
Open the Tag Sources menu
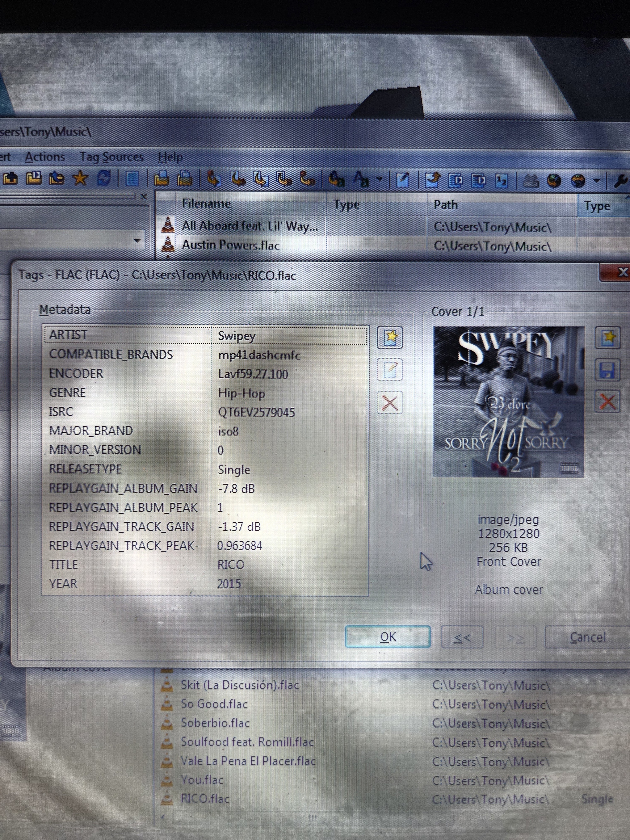click(111, 157)
